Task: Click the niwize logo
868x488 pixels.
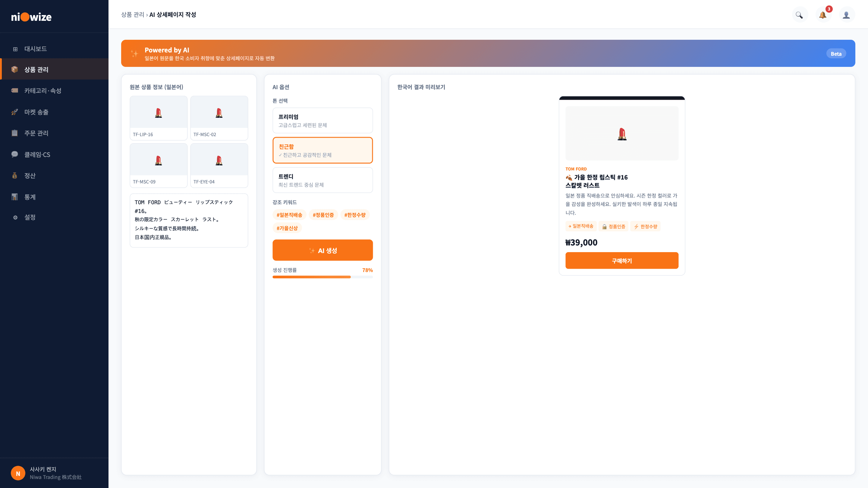Action: click(31, 17)
